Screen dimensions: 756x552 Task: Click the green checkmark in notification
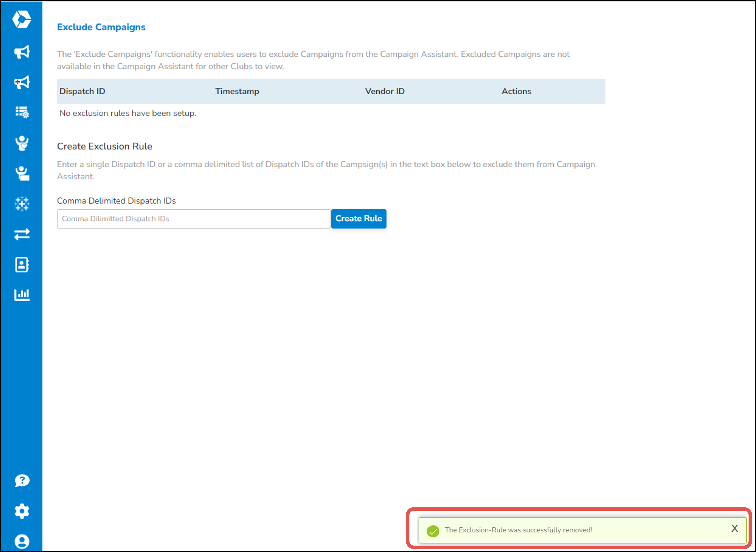(x=433, y=531)
